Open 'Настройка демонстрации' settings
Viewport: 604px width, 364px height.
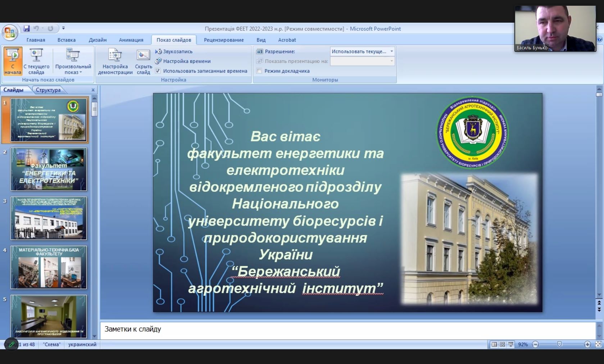115,61
